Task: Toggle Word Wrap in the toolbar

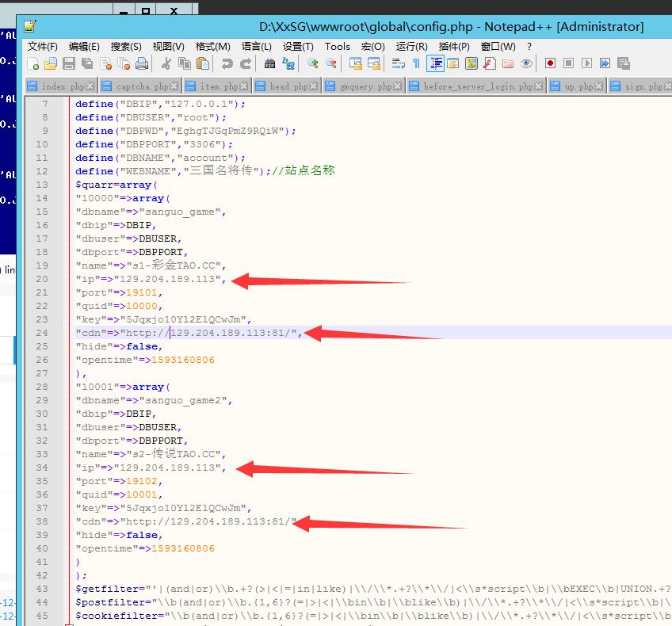Action: coord(398,64)
